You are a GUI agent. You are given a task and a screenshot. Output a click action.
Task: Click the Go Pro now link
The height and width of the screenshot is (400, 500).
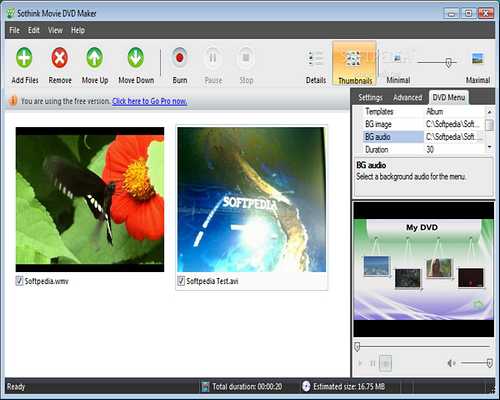tap(149, 101)
